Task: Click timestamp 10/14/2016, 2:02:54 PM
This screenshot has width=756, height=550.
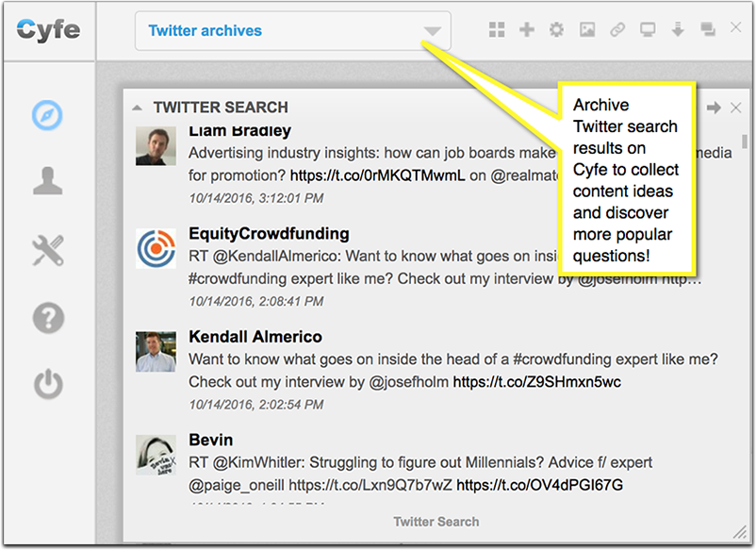Action: tap(256, 405)
